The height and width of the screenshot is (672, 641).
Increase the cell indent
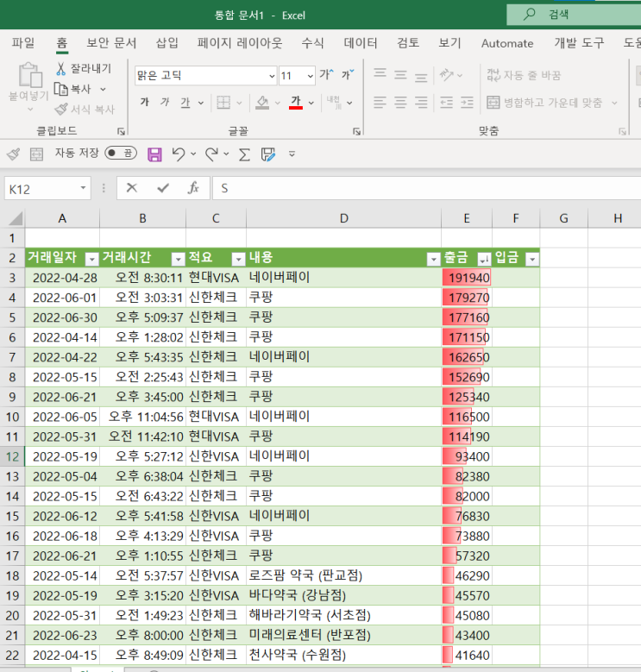(467, 103)
